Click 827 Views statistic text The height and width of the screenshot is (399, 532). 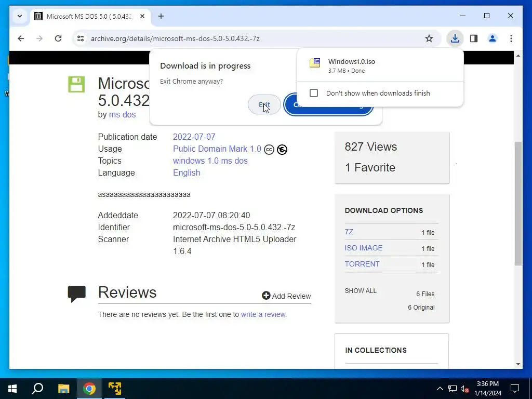pyautogui.click(x=370, y=147)
